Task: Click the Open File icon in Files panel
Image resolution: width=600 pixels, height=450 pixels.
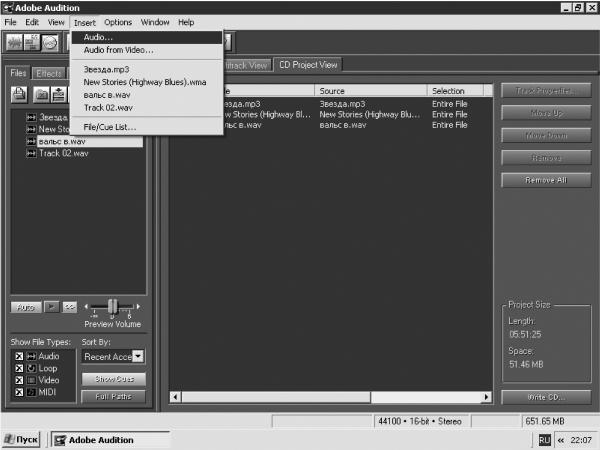Action: tap(19, 95)
